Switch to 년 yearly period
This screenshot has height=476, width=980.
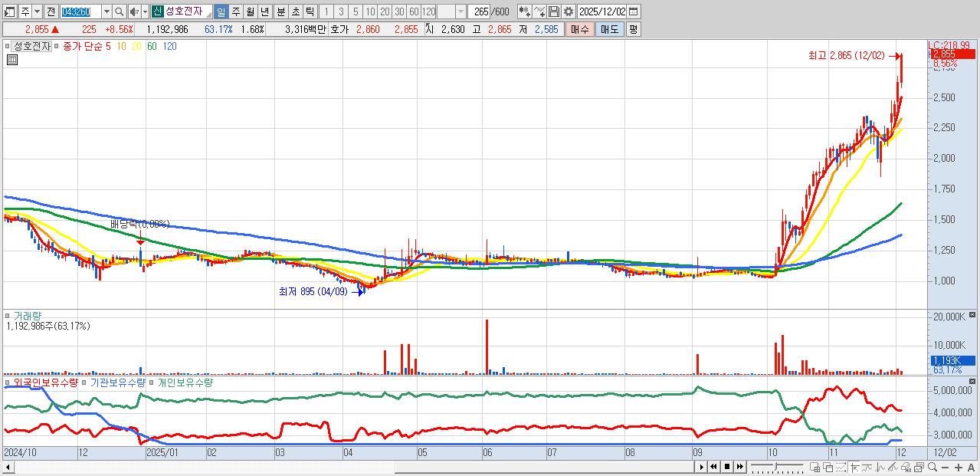(265, 11)
